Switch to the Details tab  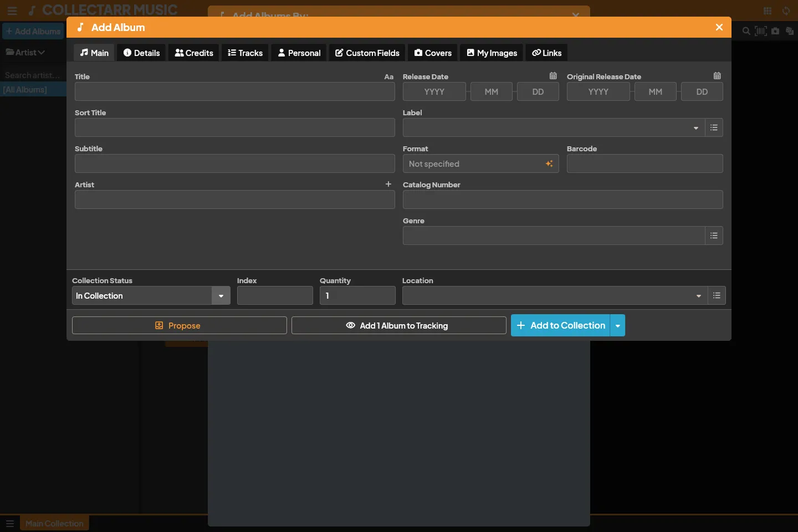coord(141,53)
